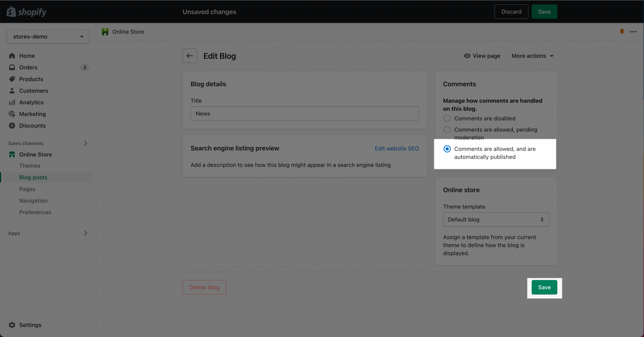Image resolution: width=644 pixels, height=337 pixels.
Task: Click the Shopify logo in the top bar
Action: (26, 12)
